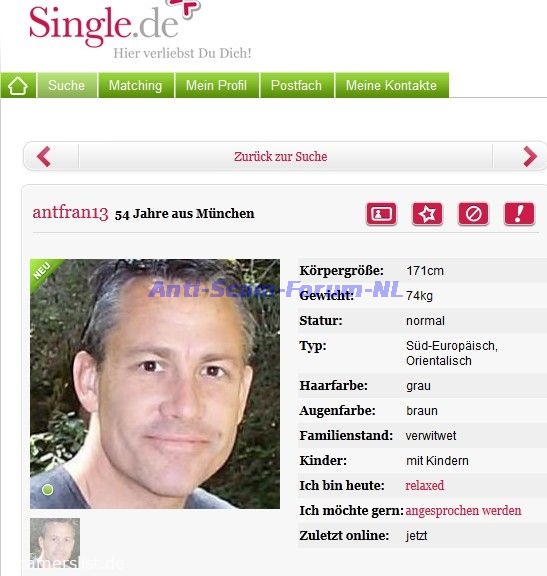Report this profile with exclamation icon
The image size is (547, 576).
click(519, 213)
